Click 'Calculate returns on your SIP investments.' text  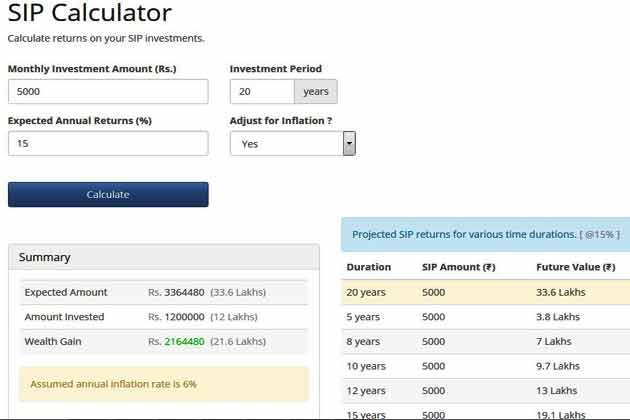(106, 39)
